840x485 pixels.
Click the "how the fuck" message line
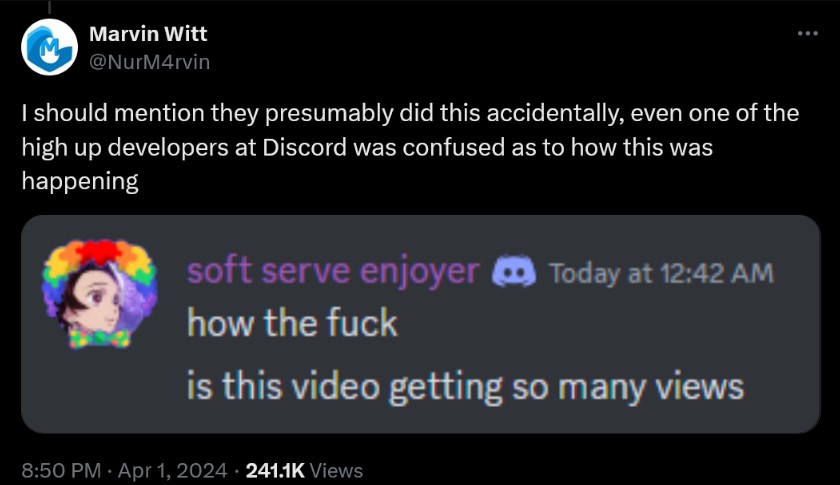pos(292,323)
